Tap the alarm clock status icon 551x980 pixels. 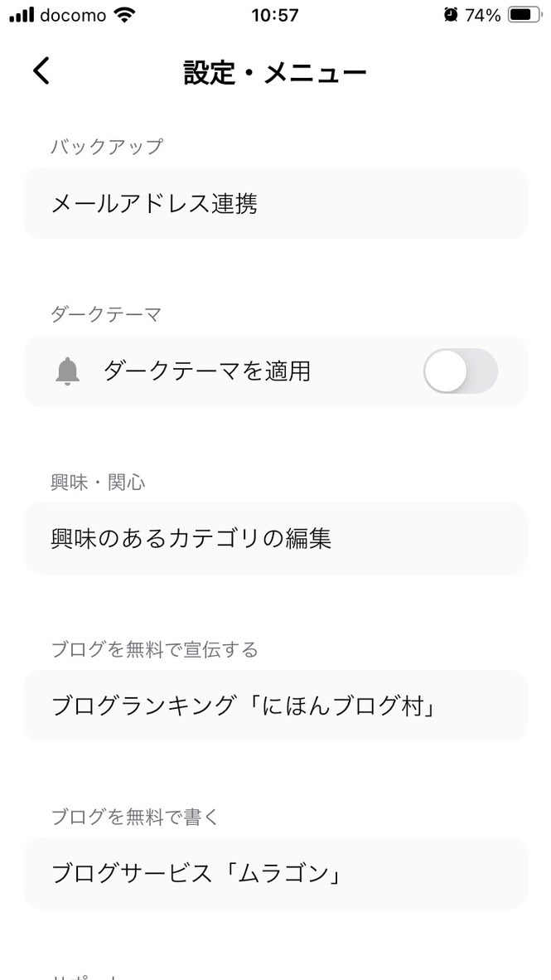click(451, 15)
